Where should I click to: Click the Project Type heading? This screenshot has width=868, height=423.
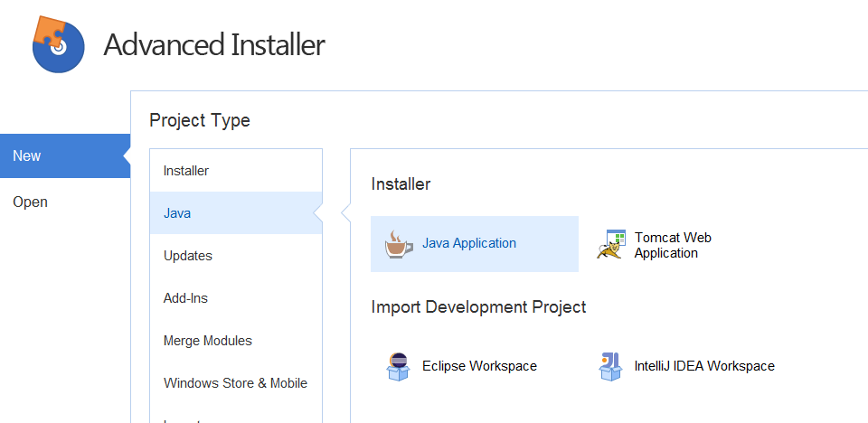pyautogui.click(x=200, y=120)
